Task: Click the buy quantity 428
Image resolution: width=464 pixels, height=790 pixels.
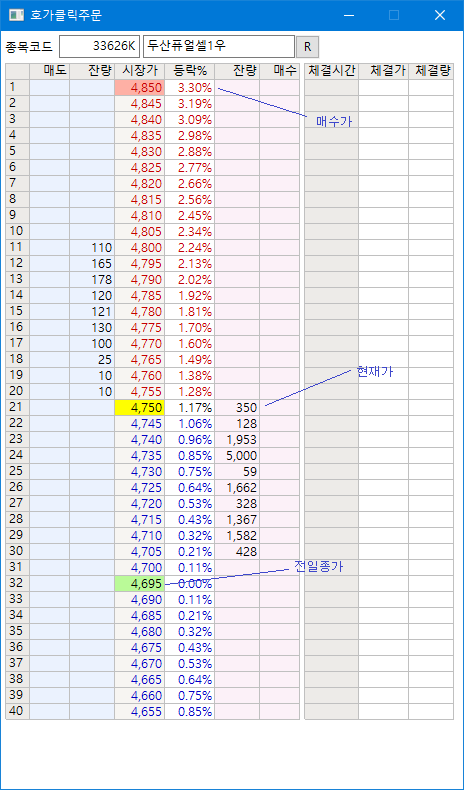Action: [237, 552]
